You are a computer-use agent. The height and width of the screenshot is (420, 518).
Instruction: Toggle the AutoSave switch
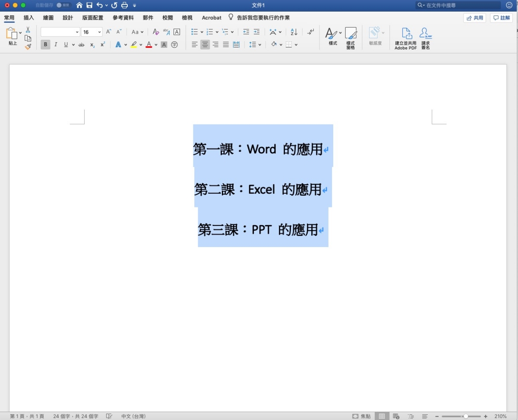click(x=64, y=5)
